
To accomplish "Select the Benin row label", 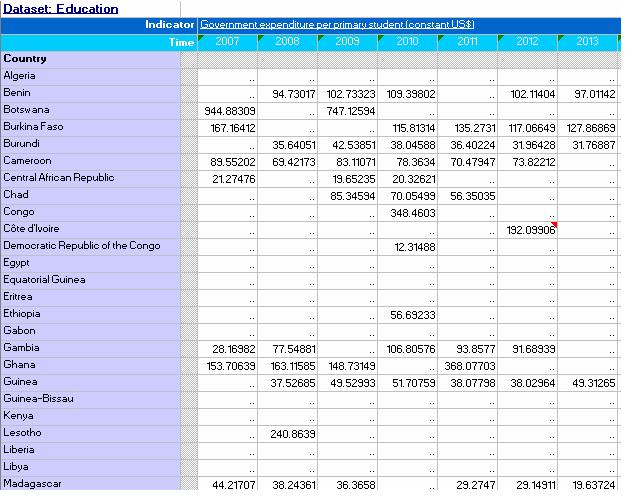I will (17, 93).
